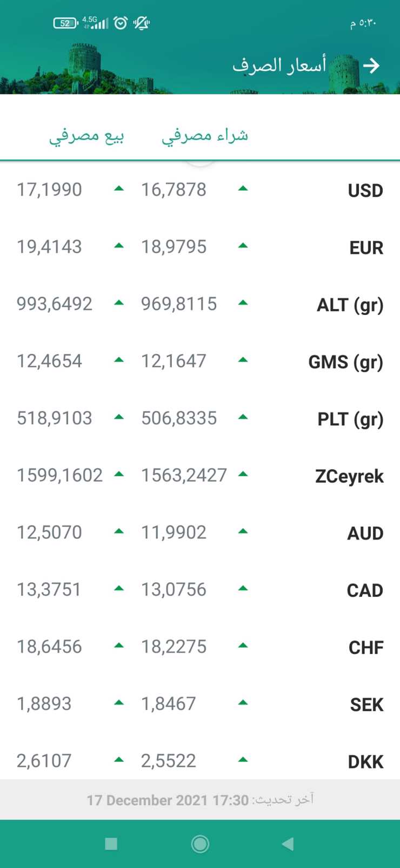The width and height of the screenshot is (400, 868).
Task: Tap the DKK selling rate 2,6107
Action: click(x=44, y=761)
